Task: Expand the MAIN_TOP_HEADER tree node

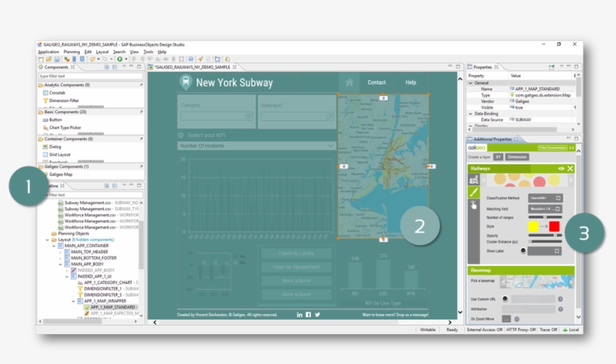Action: pos(60,252)
